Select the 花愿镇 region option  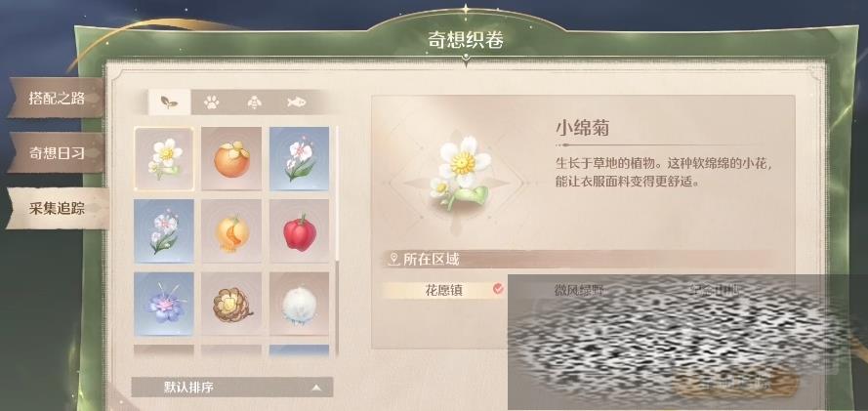pyautogui.click(x=437, y=289)
